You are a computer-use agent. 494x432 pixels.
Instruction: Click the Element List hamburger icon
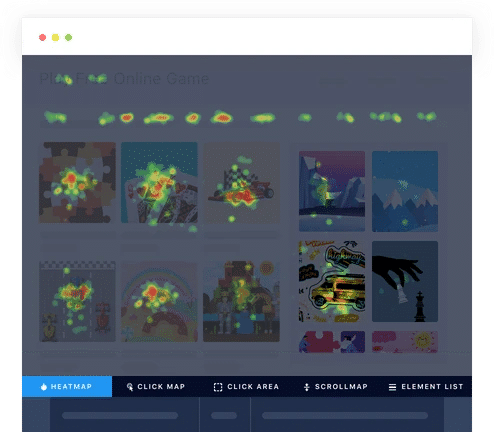(392, 387)
